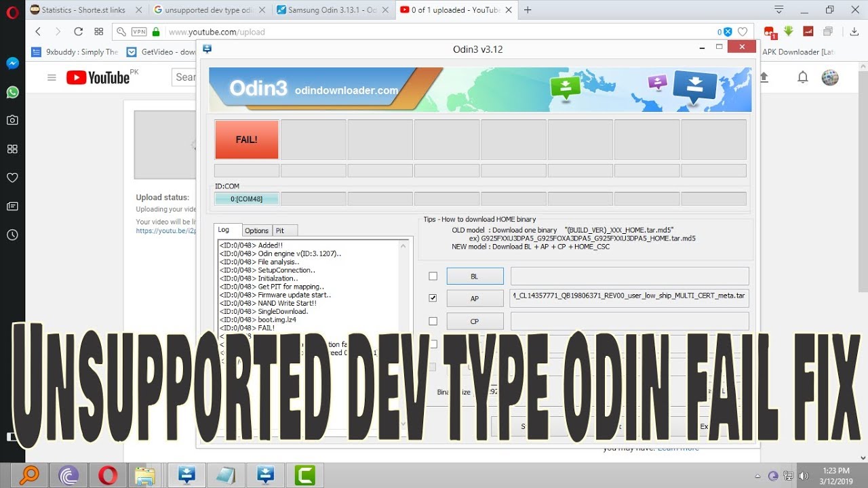The height and width of the screenshot is (488, 868).
Task: Check the BL checkbox in Odin
Action: 433,276
